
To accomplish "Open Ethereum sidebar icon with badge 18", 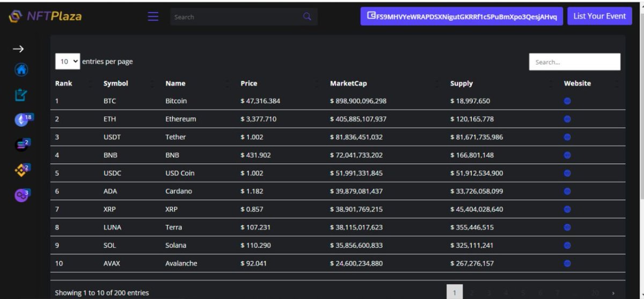I will 23,119.
